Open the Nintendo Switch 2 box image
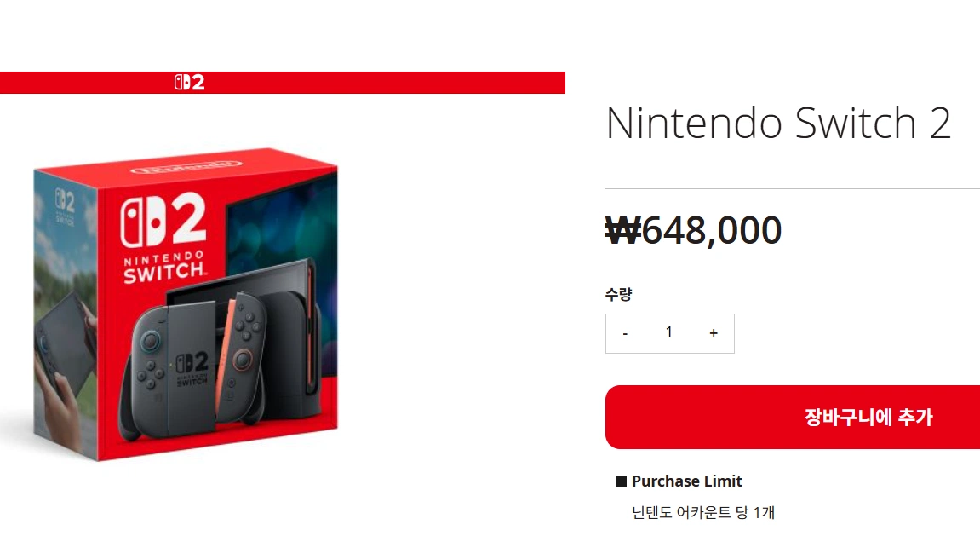The width and height of the screenshot is (980, 542). coord(186,307)
